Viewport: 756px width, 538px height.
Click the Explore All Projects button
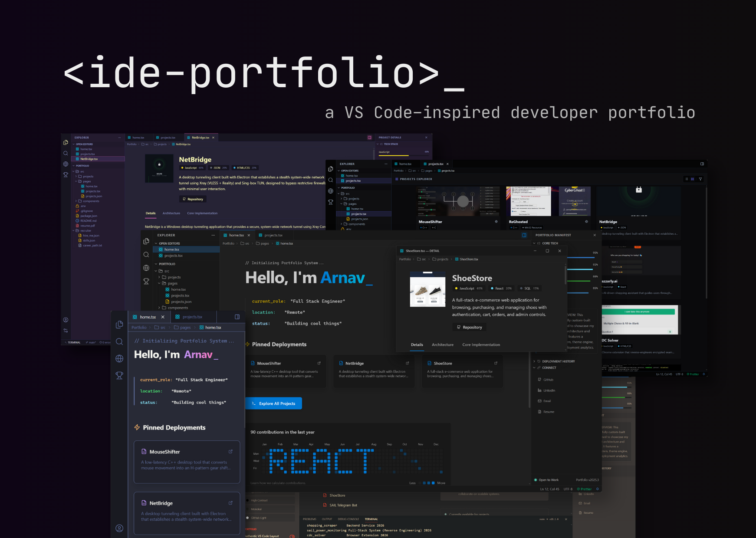click(x=274, y=403)
